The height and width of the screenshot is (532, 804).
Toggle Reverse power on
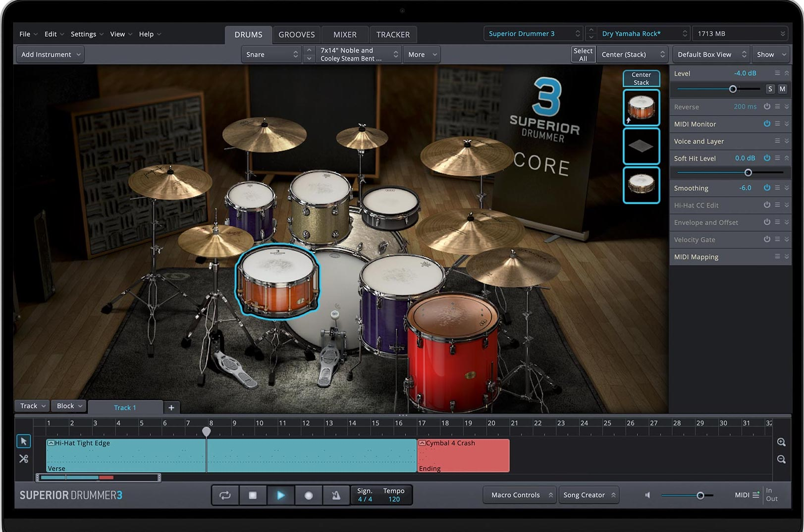point(767,106)
